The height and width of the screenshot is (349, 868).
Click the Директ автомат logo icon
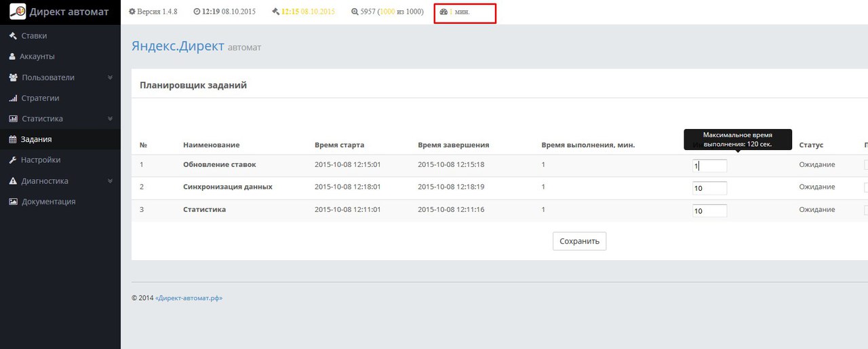click(x=18, y=12)
